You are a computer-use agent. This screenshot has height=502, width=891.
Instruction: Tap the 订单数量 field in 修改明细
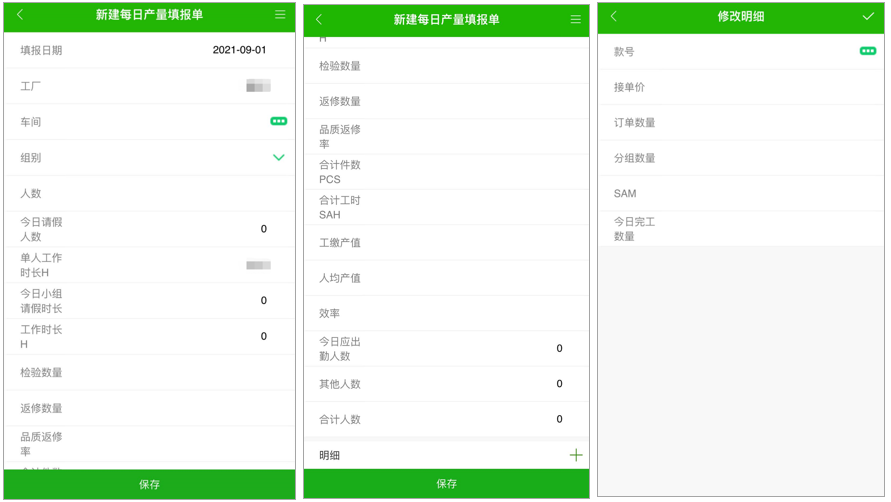(x=740, y=122)
